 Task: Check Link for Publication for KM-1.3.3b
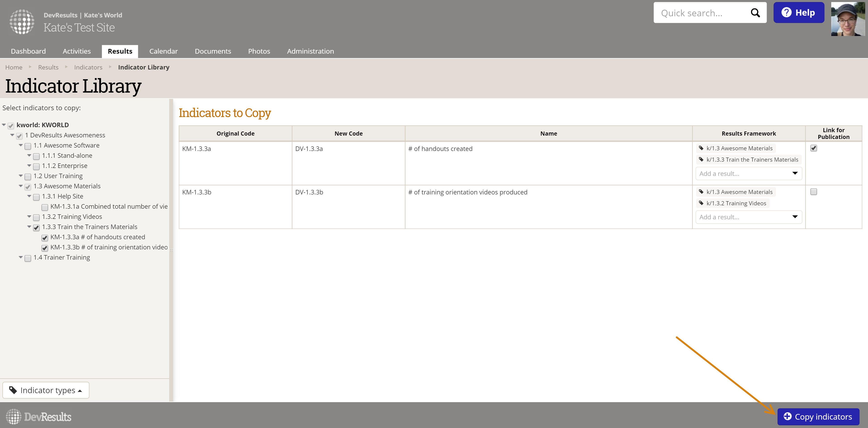coord(813,191)
